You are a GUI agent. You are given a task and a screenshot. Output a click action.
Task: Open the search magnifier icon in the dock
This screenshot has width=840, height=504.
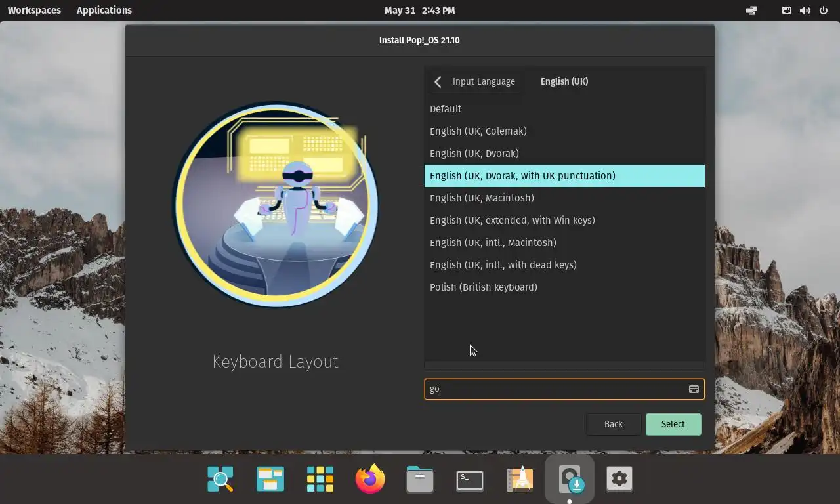coord(220,480)
